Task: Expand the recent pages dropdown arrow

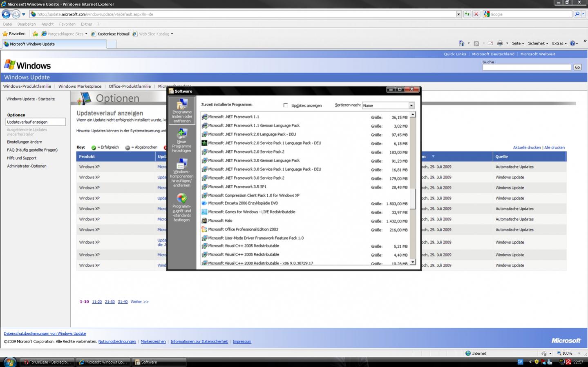Action: pyautogui.click(x=24, y=14)
